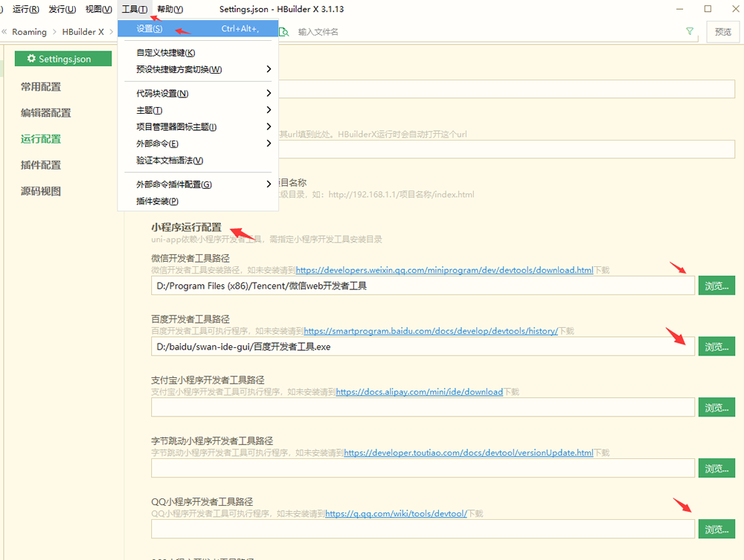Choose 插件安装 from the Tools menu
The image size is (744, 560).
point(157,201)
